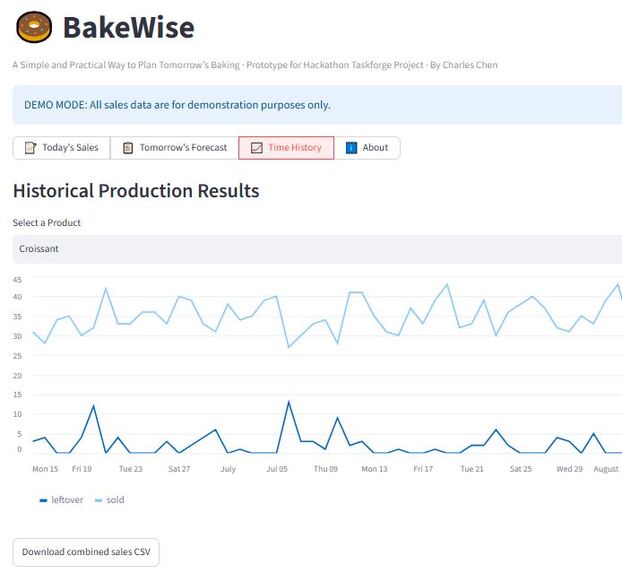Click the 'Sat 27' x-axis label

[x=179, y=469]
